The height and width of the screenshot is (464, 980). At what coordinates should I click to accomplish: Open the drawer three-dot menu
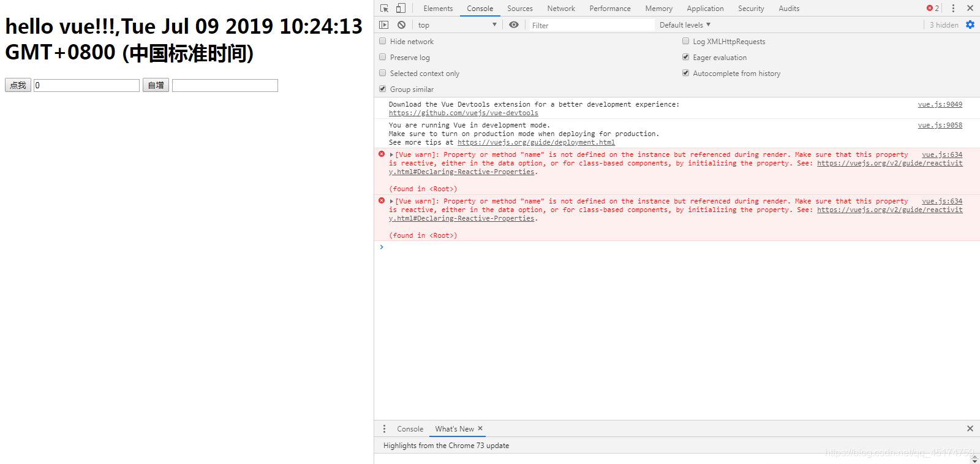click(x=384, y=429)
